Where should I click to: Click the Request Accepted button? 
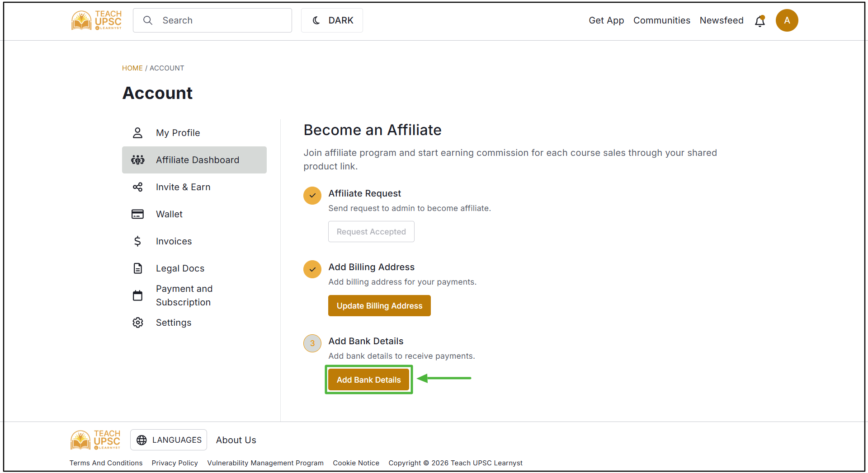371,232
